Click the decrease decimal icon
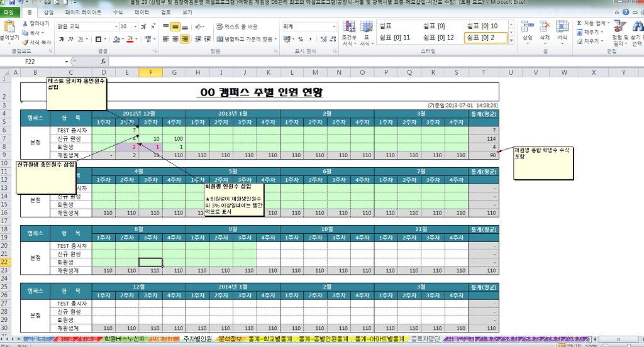Screen dimensions: 644x347 point(333,39)
